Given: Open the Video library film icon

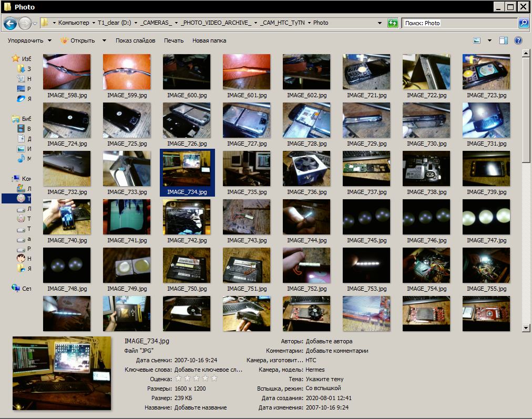Looking at the screenshot, I should point(21,129).
